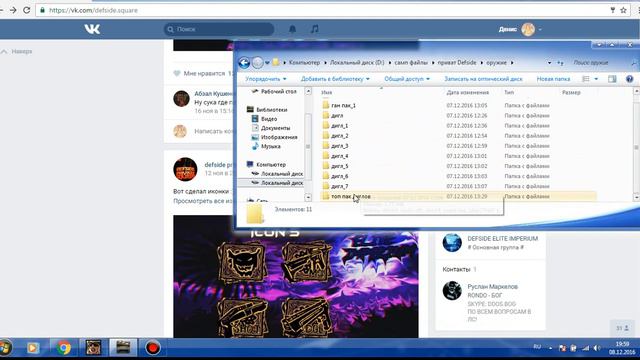
Task: Click Записать на оптический диск
Action: click(x=483, y=79)
